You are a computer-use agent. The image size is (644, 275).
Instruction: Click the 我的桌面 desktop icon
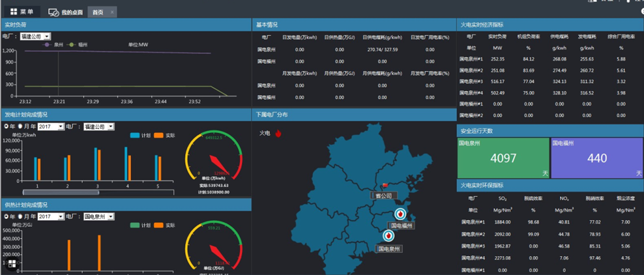point(53,12)
